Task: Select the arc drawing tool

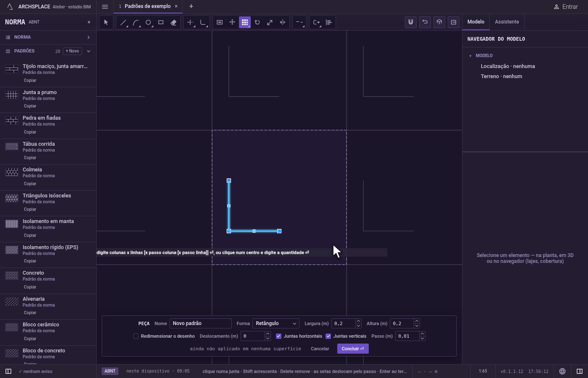Action: (136, 22)
